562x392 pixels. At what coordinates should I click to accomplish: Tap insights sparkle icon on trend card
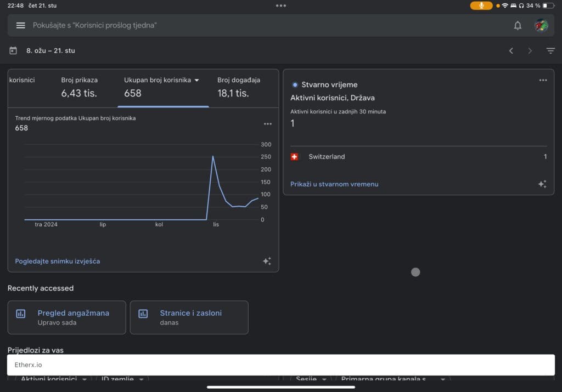(x=267, y=262)
